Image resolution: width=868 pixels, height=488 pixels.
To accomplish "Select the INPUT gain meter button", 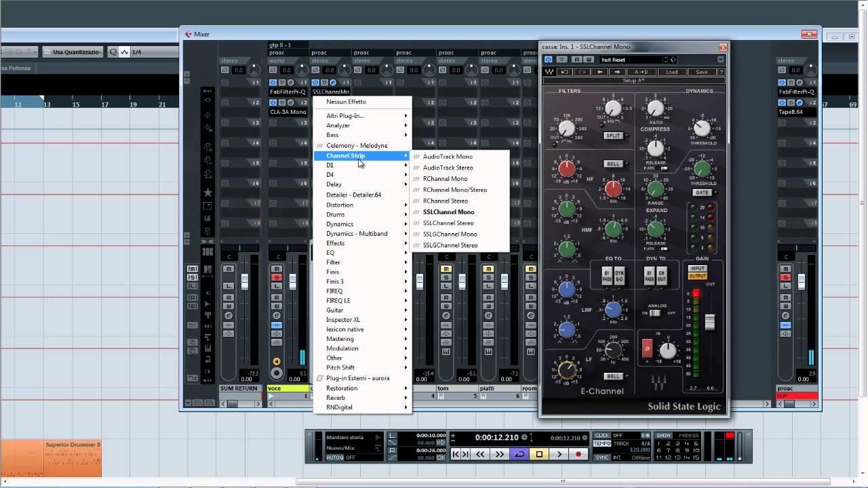I will 697,268.
